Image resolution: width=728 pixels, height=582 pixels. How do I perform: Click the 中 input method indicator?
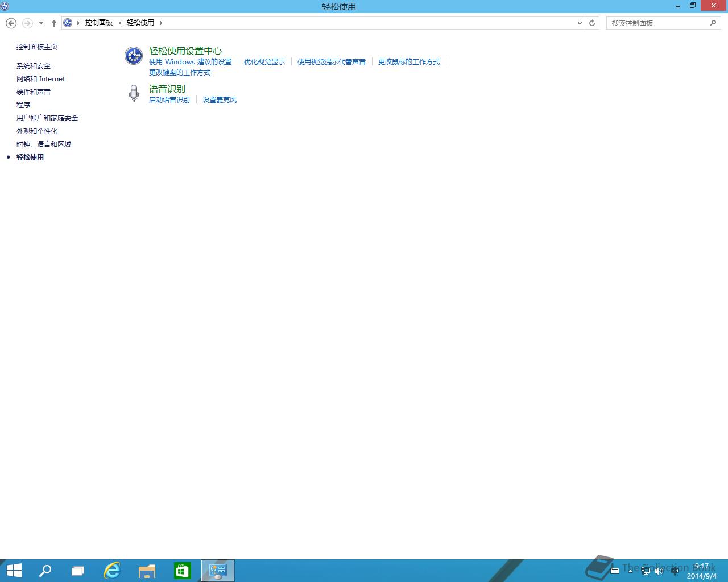tap(675, 571)
